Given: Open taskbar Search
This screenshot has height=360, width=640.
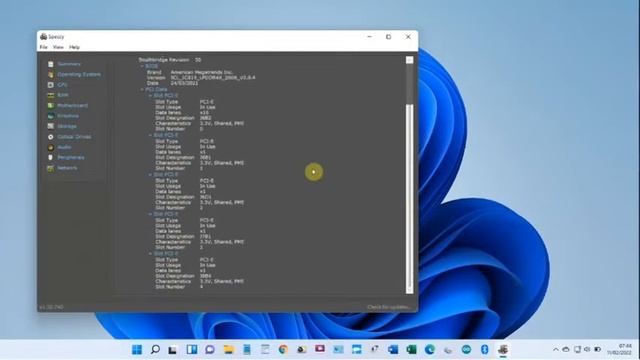Looking at the screenshot, I should point(155,349).
